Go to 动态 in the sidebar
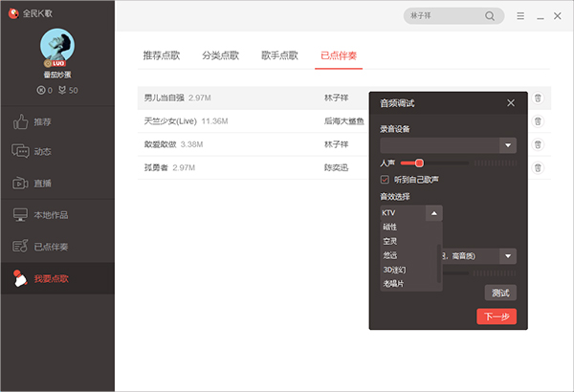This screenshot has height=392, width=574. point(43,152)
